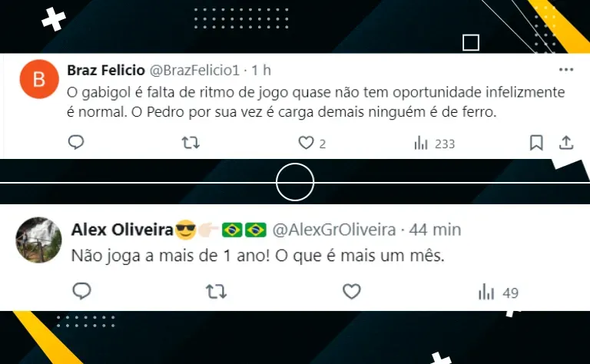
Task: Reply to Alex Oliveira's tweet
Action: [81, 291]
